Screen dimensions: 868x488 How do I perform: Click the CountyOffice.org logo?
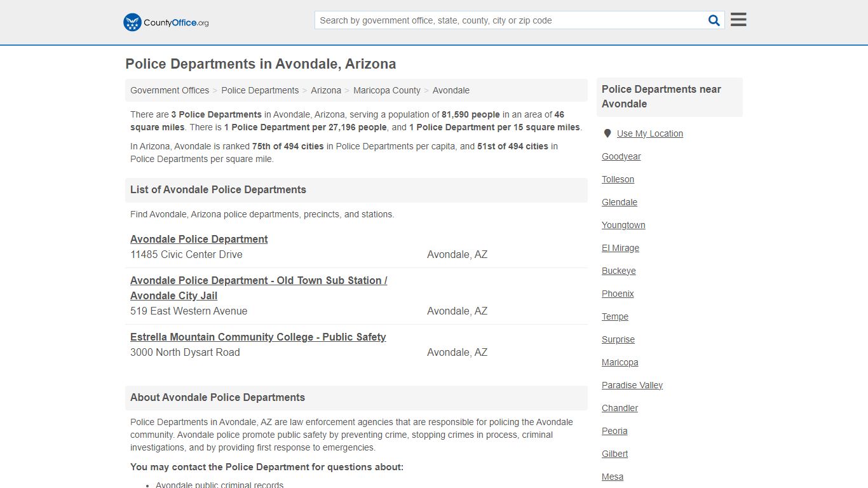point(166,22)
